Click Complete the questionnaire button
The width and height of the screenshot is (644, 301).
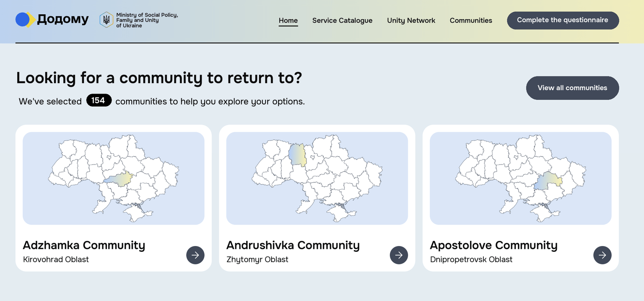563,20
